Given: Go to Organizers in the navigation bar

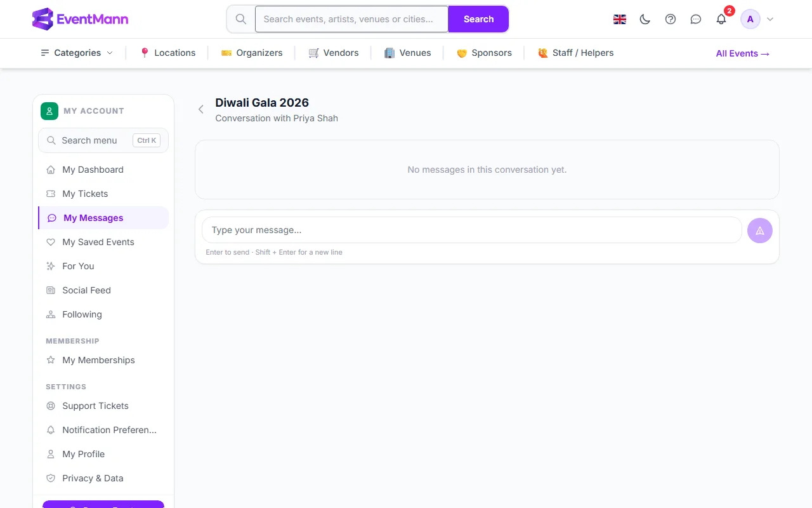Looking at the screenshot, I should tap(252, 53).
